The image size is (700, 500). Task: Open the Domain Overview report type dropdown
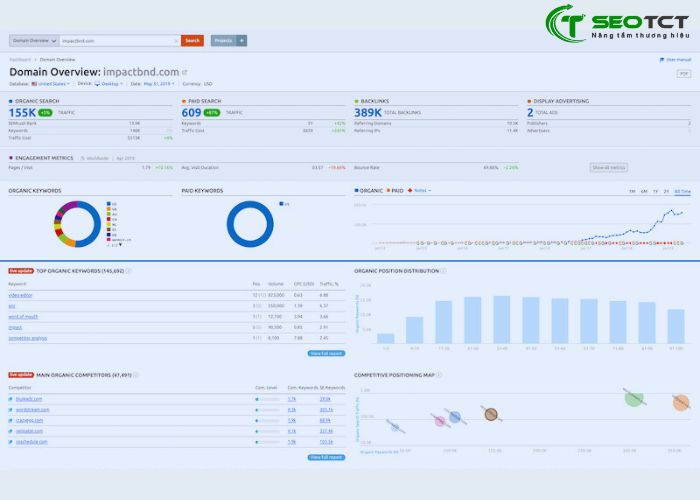(34, 41)
